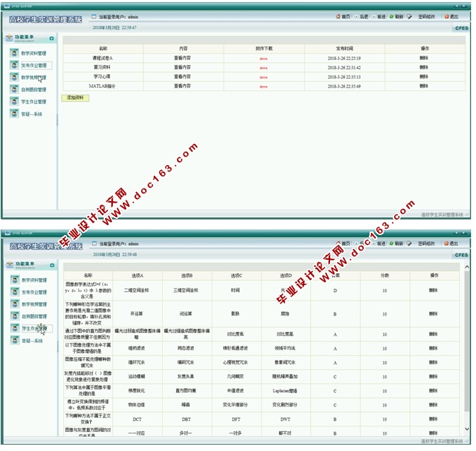Click 自测题目管理 icon in bottom window sidebar

coord(15,316)
